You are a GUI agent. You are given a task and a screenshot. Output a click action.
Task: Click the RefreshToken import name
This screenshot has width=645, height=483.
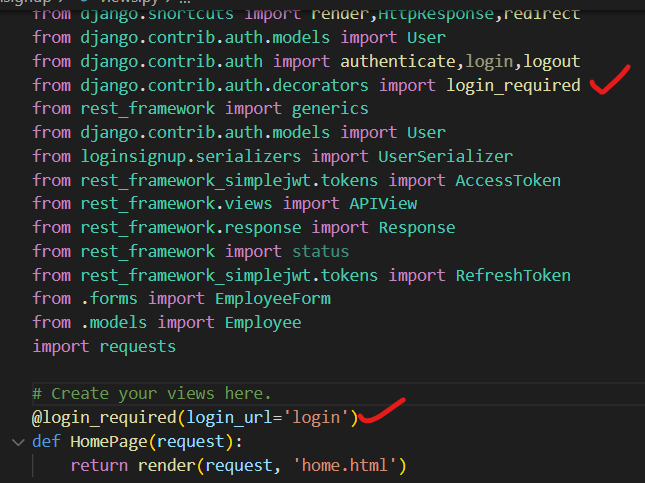coord(513,275)
